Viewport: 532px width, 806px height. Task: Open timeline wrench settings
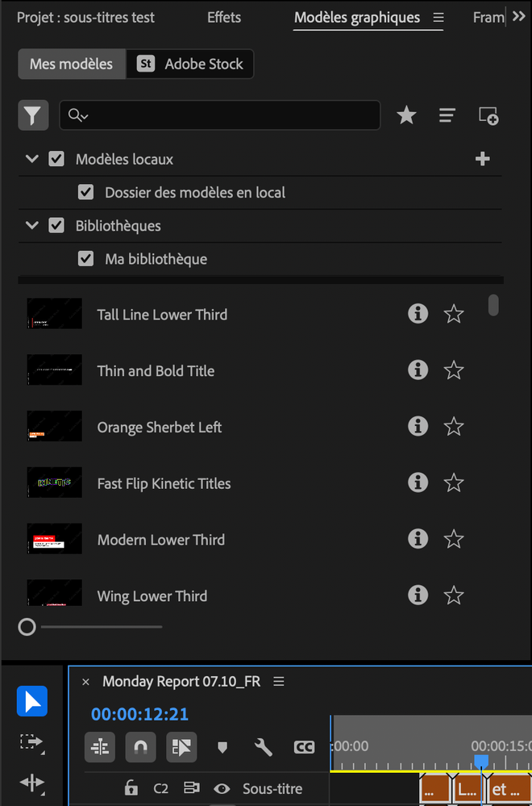(x=263, y=747)
